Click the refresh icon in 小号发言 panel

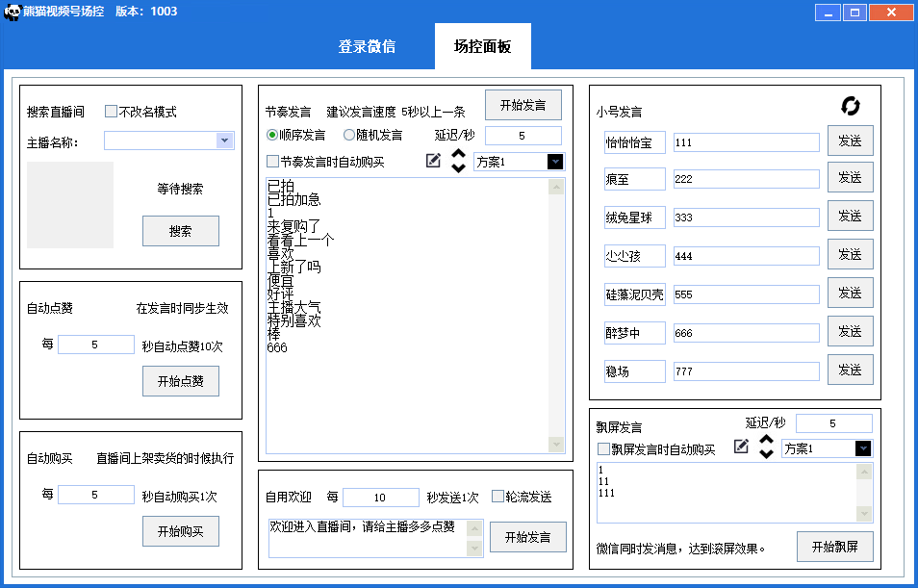point(851,106)
